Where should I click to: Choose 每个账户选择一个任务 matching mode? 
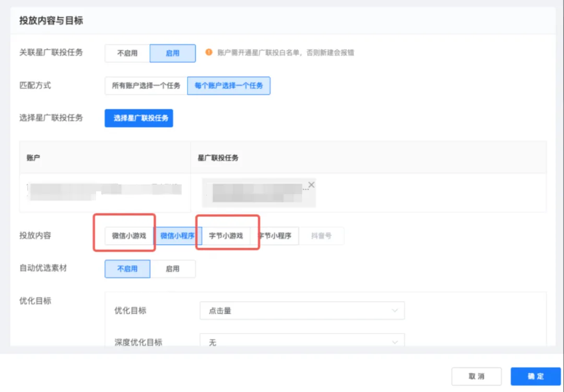(229, 86)
